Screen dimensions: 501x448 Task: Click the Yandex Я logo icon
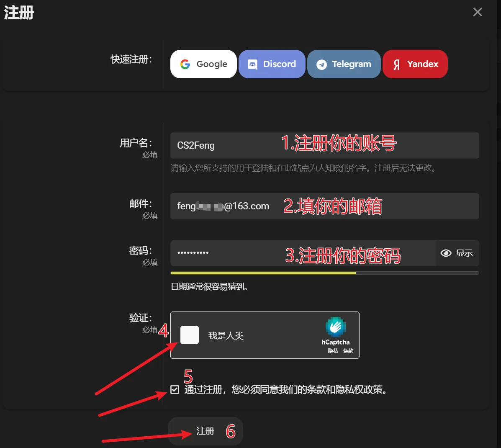click(396, 64)
